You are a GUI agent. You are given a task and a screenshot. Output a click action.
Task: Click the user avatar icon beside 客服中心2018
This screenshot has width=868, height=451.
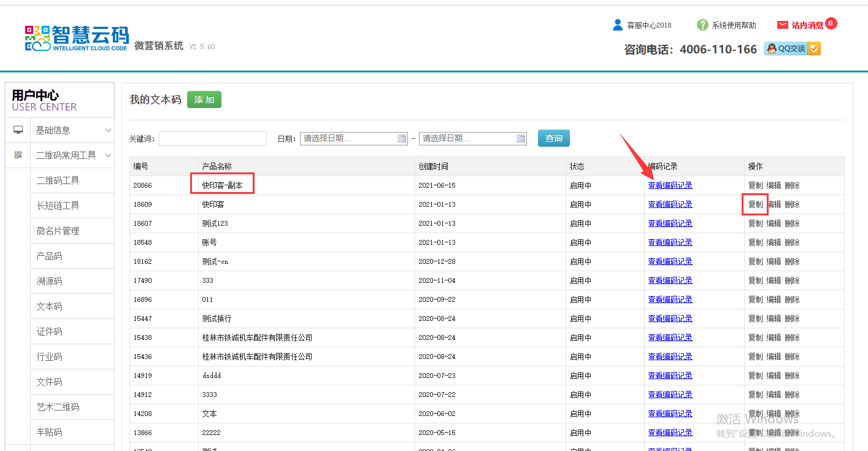tap(618, 25)
